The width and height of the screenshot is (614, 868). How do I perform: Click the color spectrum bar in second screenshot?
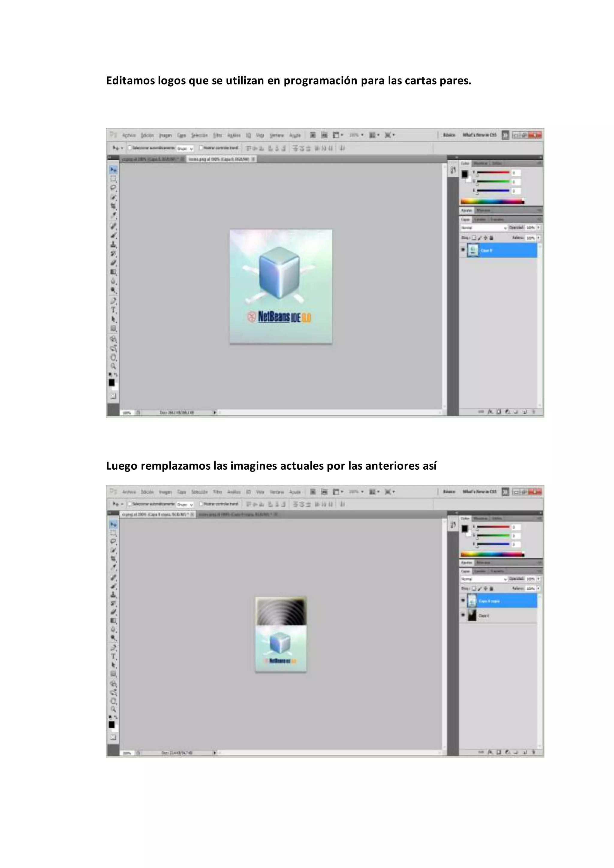[492, 554]
